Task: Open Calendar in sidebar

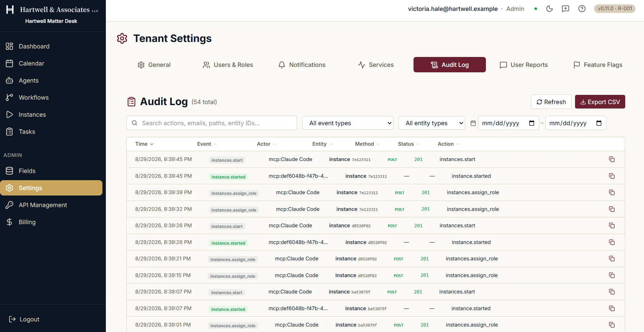Action: [x=51, y=63]
